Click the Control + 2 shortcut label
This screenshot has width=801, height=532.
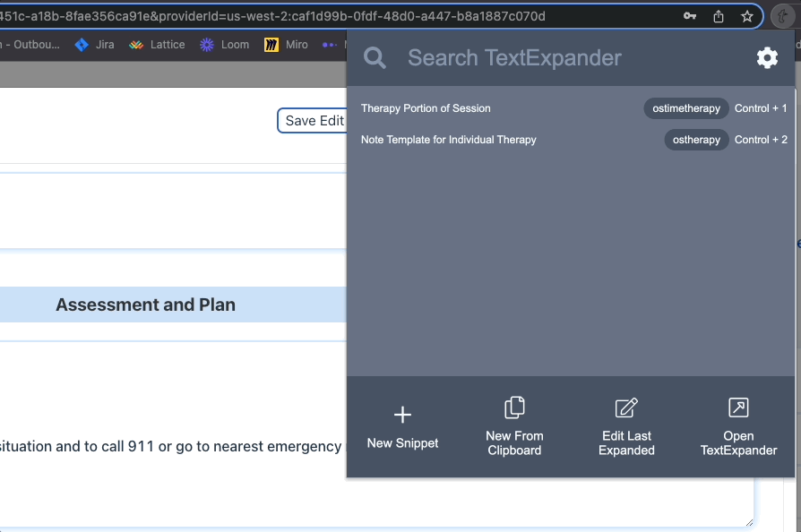(x=761, y=140)
